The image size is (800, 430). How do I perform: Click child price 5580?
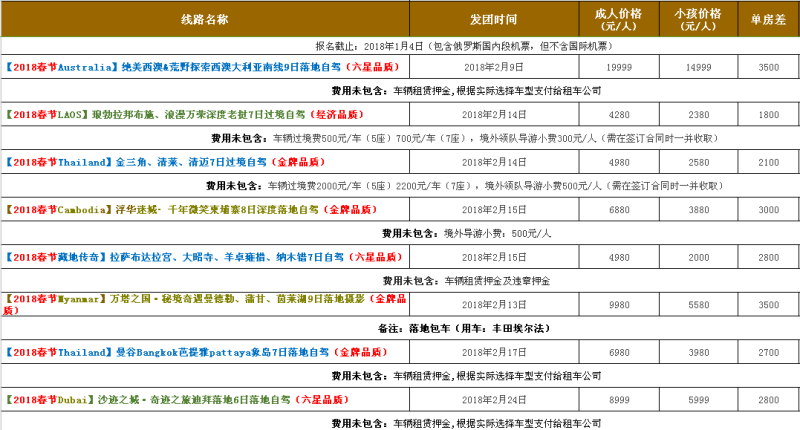(698, 305)
